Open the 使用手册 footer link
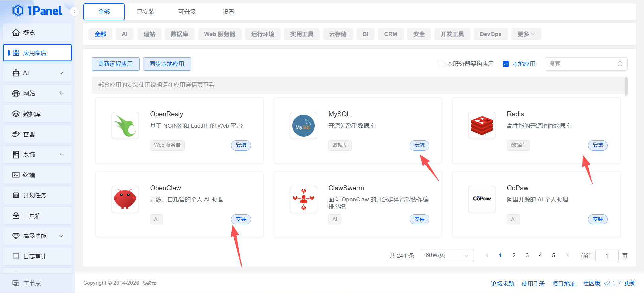 533,284
